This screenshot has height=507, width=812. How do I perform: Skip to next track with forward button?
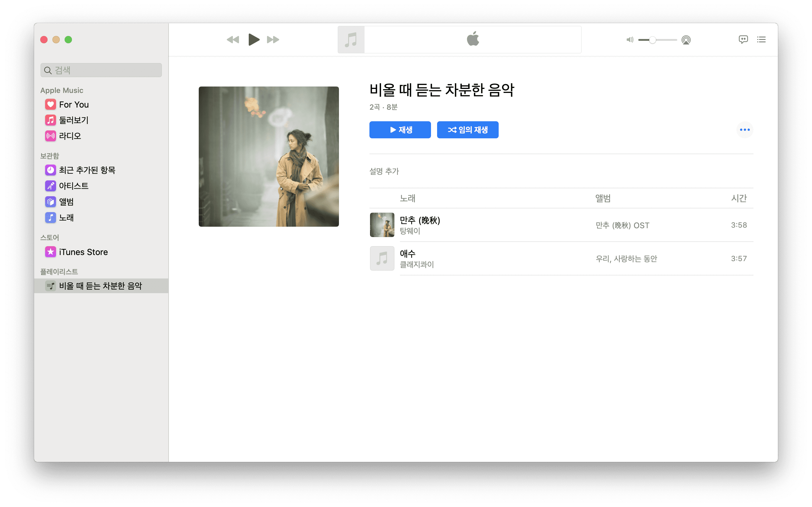[x=273, y=40]
